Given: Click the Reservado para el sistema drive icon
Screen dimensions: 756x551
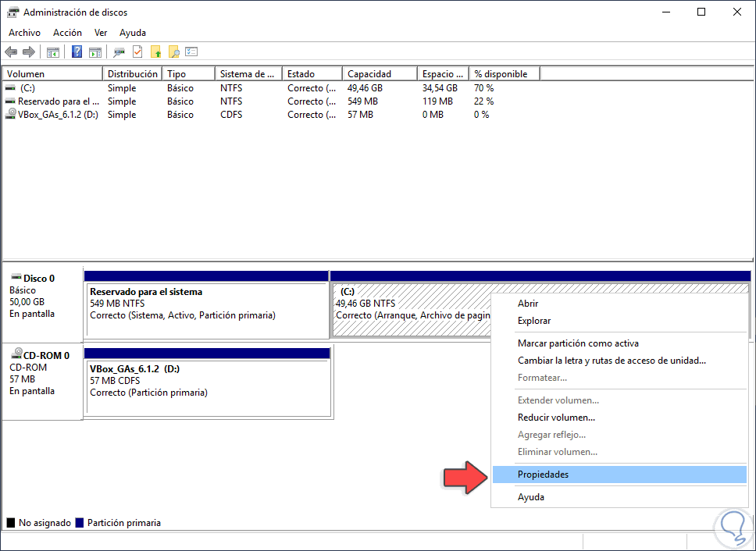Looking at the screenshot, I should [10, 101].
